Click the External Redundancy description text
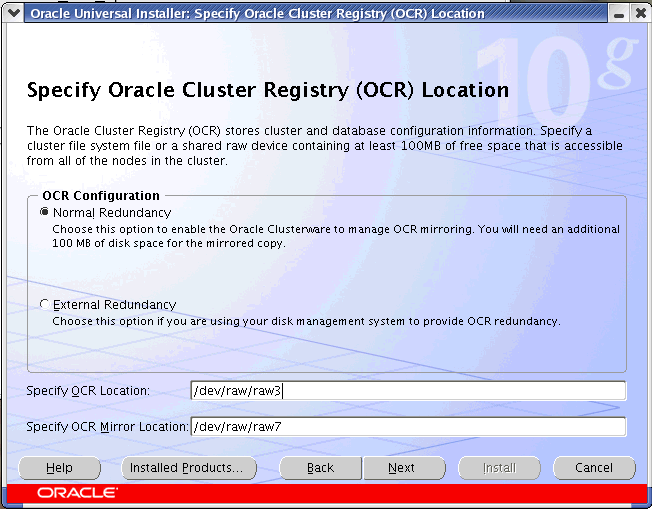This screenshot has height=509, width=652. 305,321
